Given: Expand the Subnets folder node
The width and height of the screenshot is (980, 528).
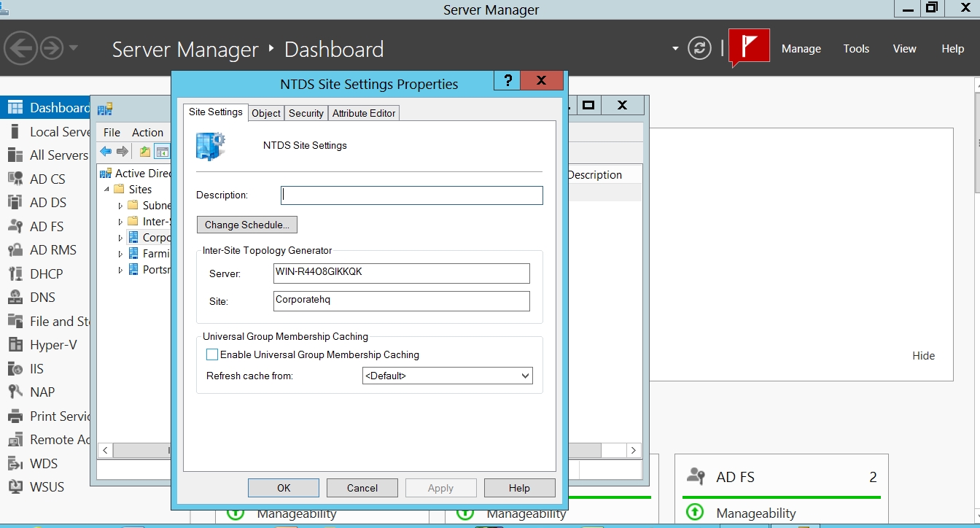Looking at the screenshot, I should (121, 206).
